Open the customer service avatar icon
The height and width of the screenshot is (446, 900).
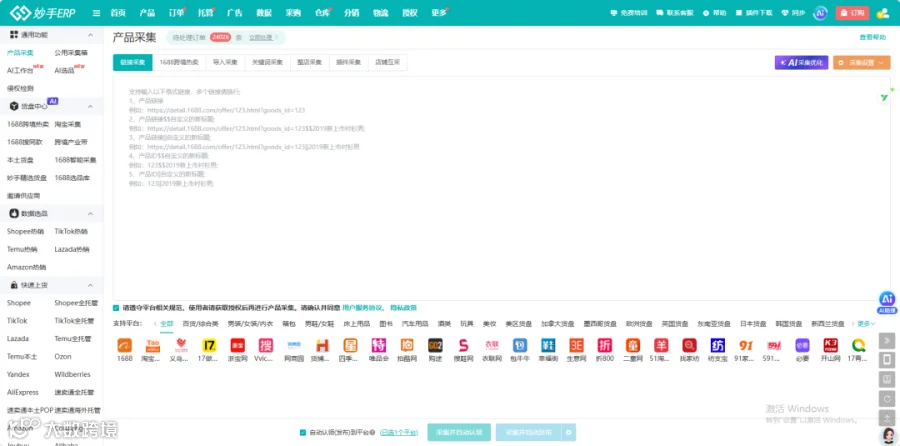click(x=888, y=435)
